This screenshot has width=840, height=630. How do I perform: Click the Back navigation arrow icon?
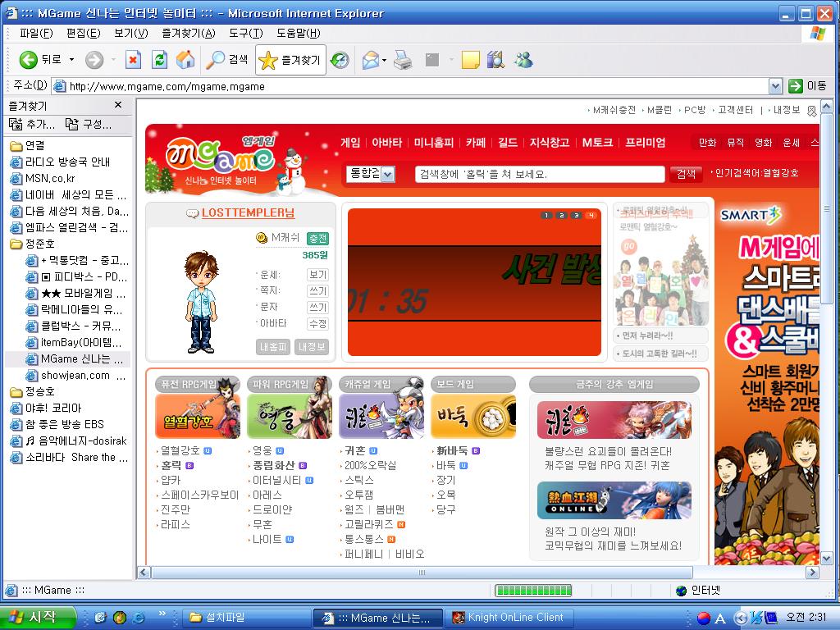[x=29, y=59]
